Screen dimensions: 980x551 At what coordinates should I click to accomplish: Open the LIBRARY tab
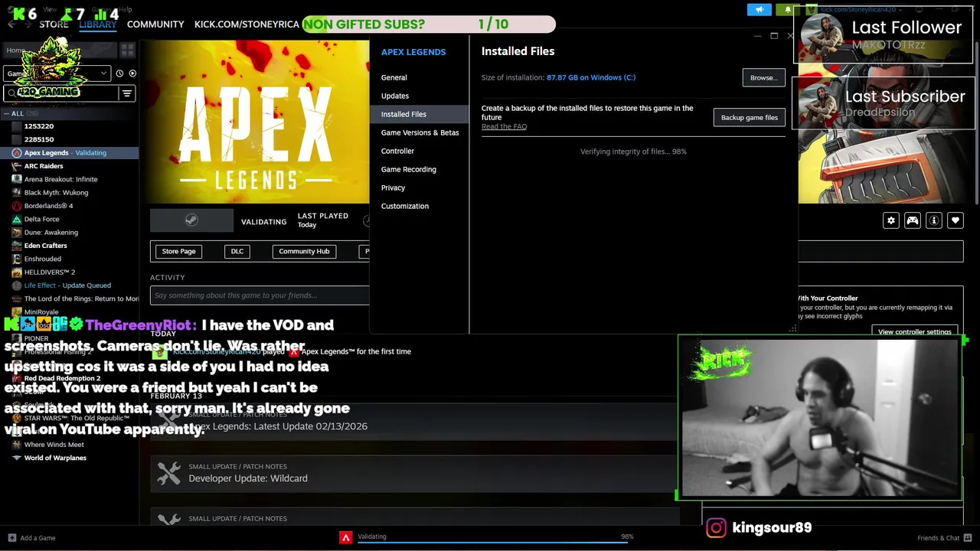98,24
